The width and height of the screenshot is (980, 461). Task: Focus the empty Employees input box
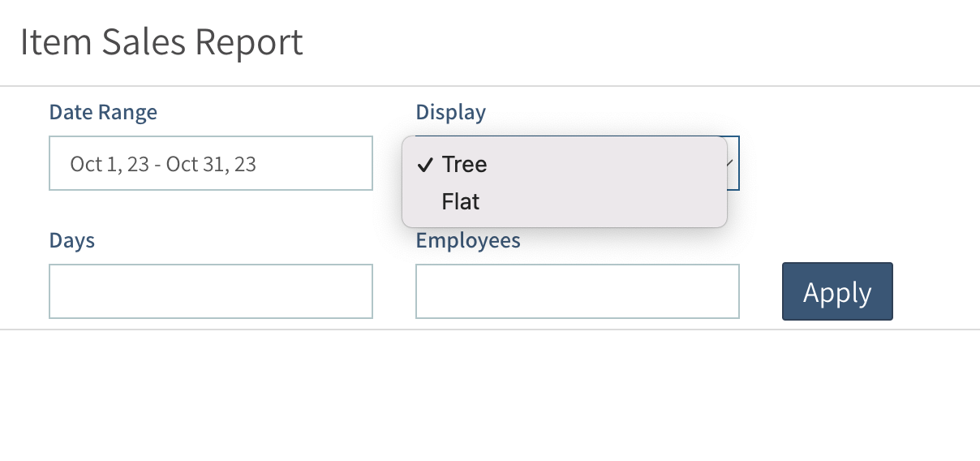pyautogui.click(x=577, y=291)
